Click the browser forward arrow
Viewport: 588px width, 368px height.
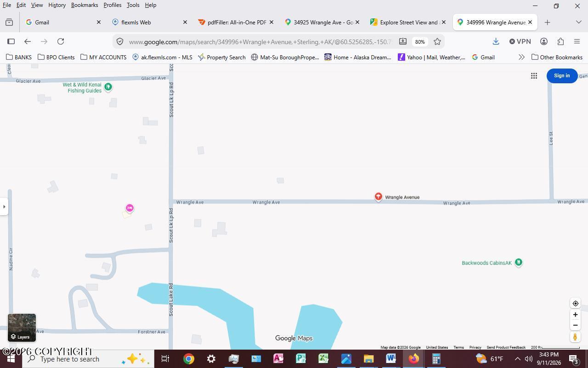[x=44, y=41]
